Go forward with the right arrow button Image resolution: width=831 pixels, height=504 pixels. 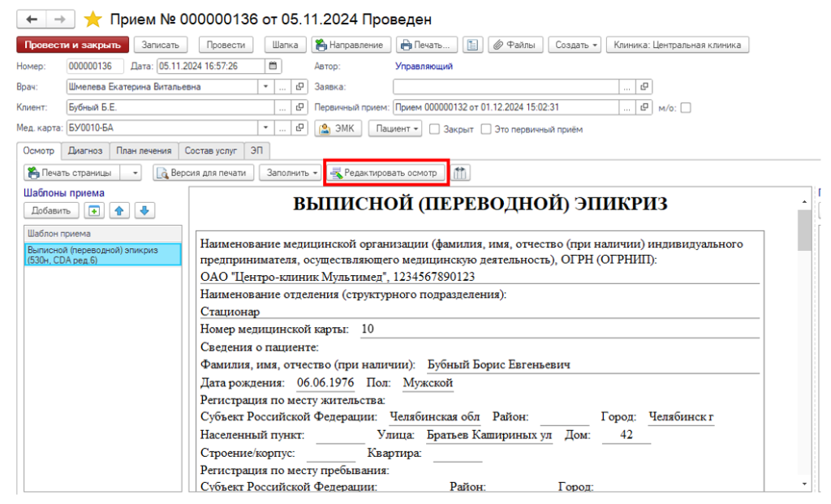[x=60, y=19]
